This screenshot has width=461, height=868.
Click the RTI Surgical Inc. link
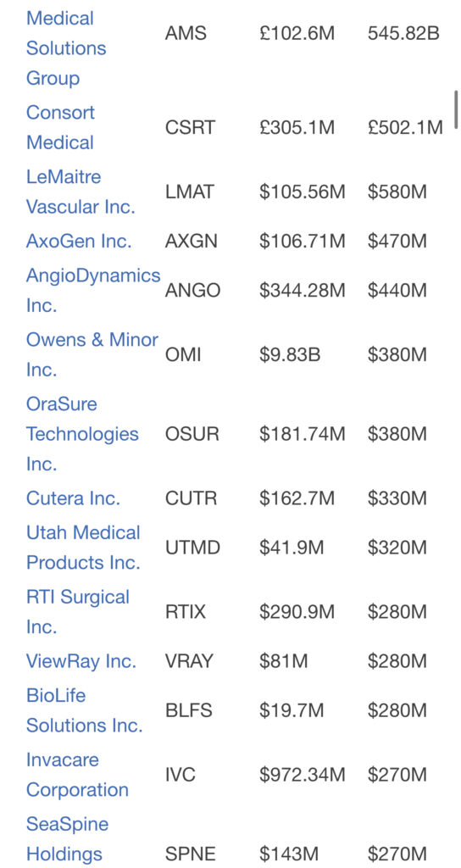tap(78, 612)
